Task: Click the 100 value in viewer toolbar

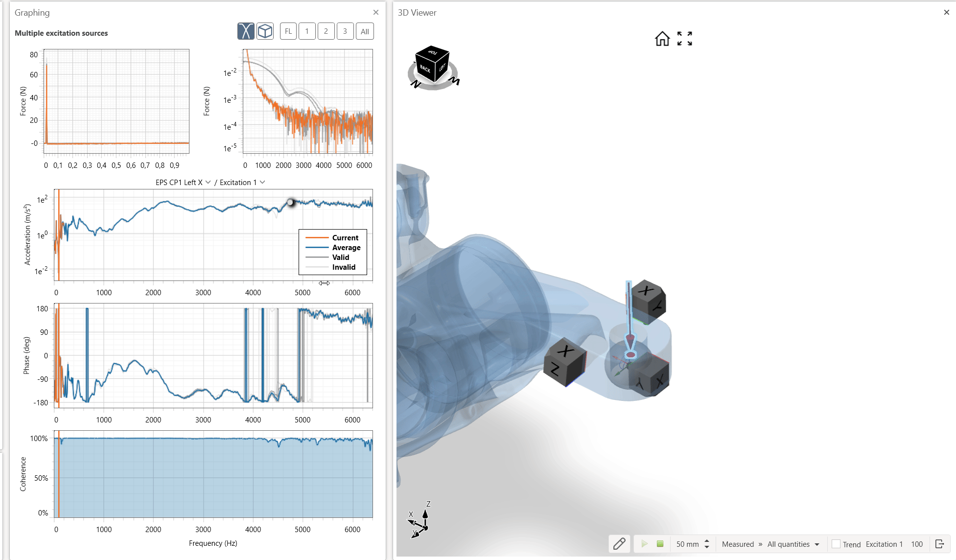Action: tap(917, 544)
